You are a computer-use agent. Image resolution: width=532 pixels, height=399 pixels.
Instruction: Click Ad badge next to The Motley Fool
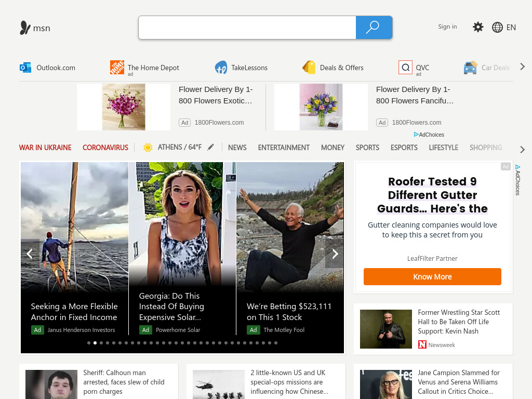tap(253, 330)
